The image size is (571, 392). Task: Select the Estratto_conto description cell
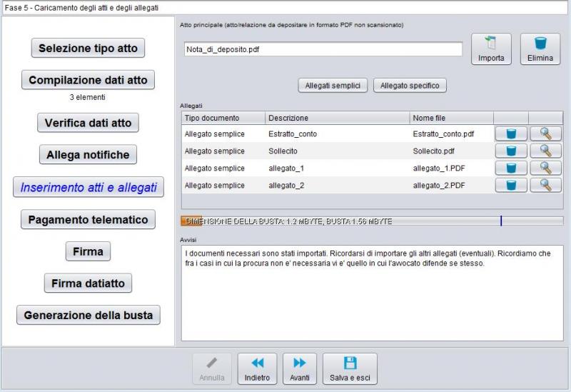337,134
